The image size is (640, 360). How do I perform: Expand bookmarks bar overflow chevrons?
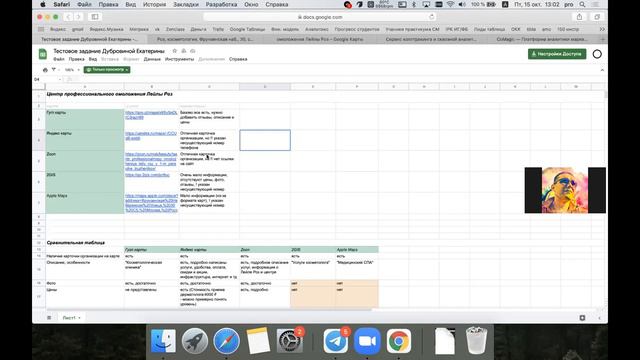point(602,29)
